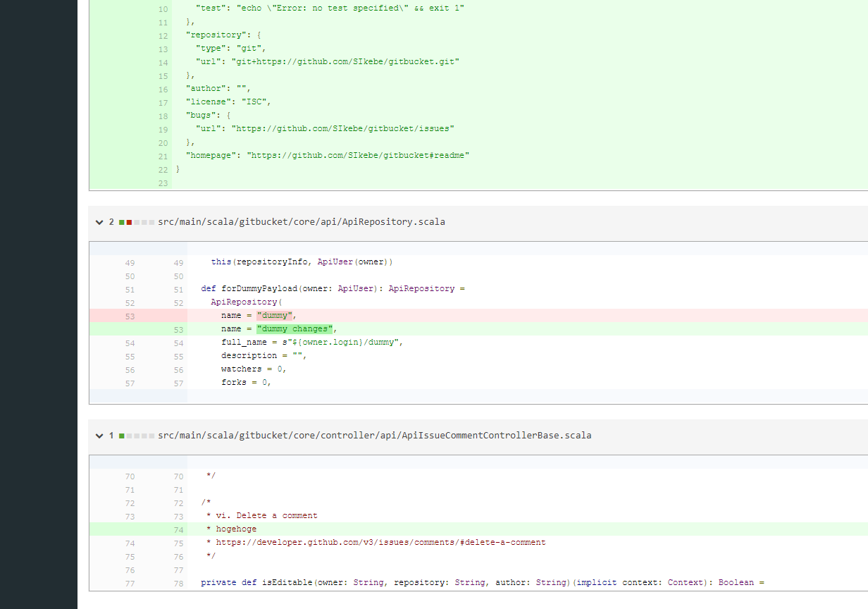Click the def forDummyPayload line
The height and width of the screenshot is (609, 868).
point(333,289)
